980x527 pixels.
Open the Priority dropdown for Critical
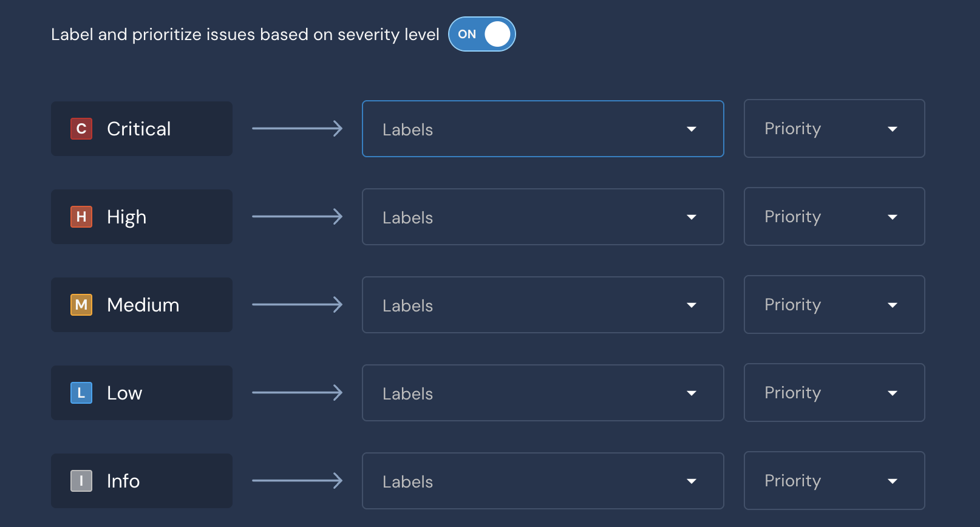[x=834, y=128]
